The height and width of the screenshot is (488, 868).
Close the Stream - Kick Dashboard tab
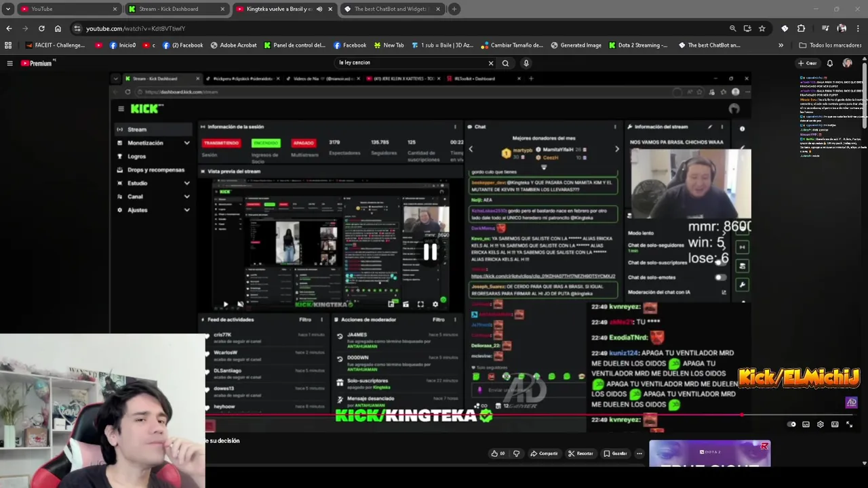point(222,9)
